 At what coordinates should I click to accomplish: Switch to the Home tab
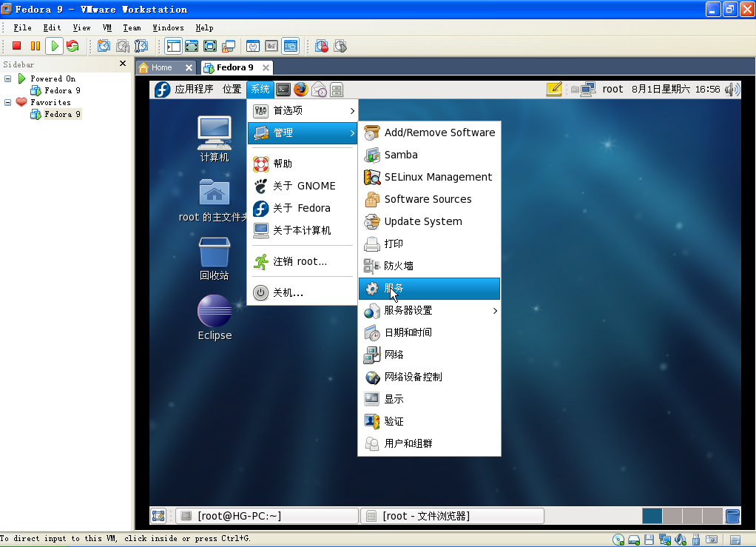161,67
